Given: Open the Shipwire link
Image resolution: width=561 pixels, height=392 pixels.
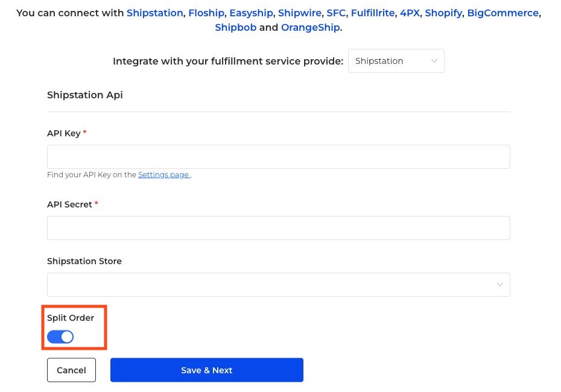Looking at the screenshot, I should coord(300,13).
